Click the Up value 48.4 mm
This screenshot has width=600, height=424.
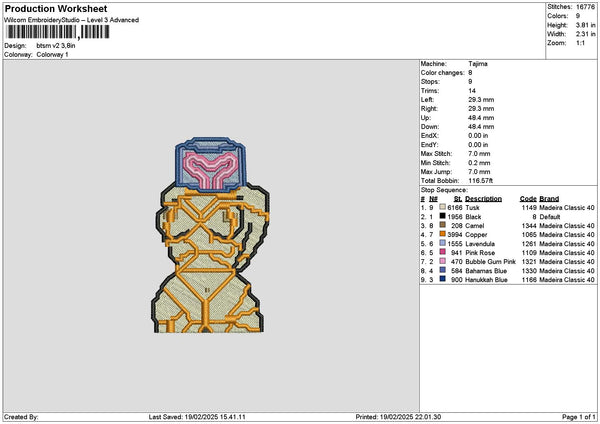click(x=481, y=118)
